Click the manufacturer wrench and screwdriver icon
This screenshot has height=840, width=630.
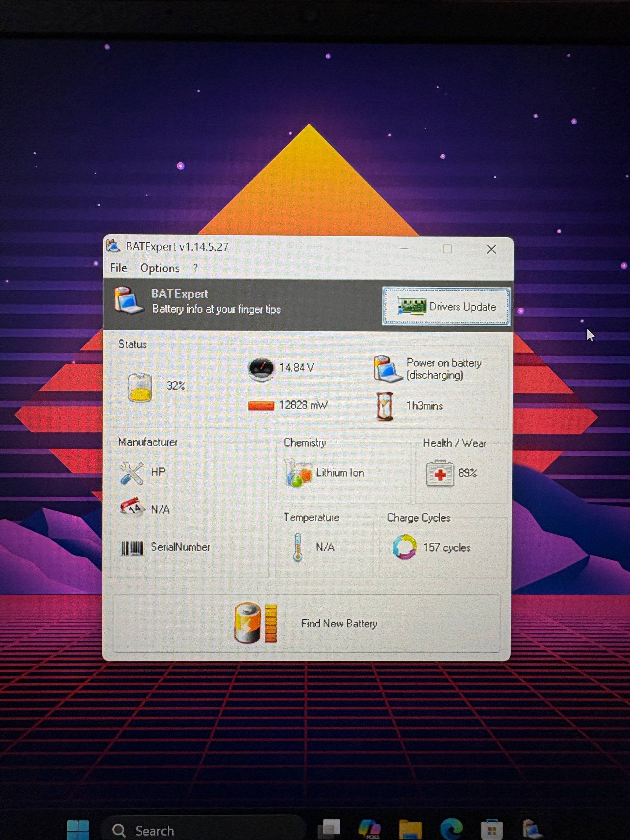[x=131, y=473]
